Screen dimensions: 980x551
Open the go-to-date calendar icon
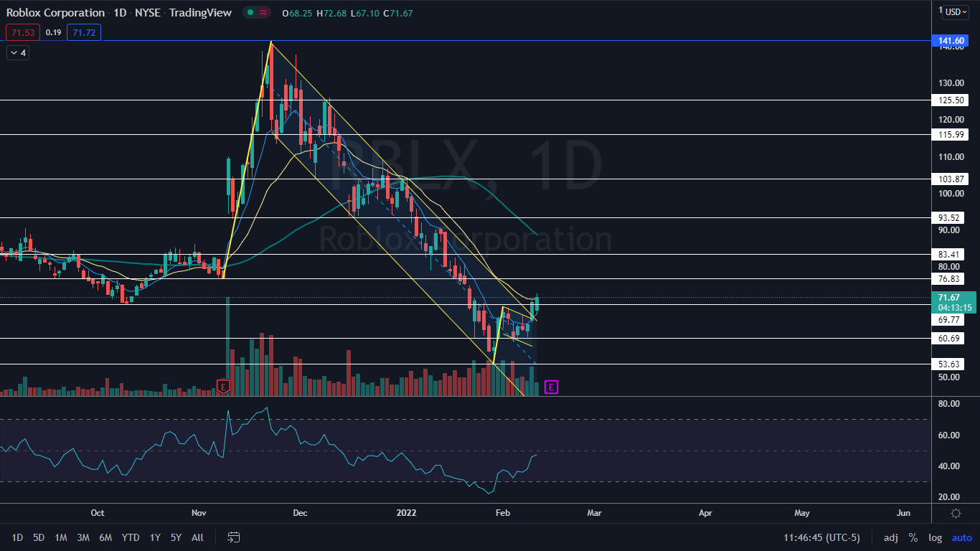point(233,537)
